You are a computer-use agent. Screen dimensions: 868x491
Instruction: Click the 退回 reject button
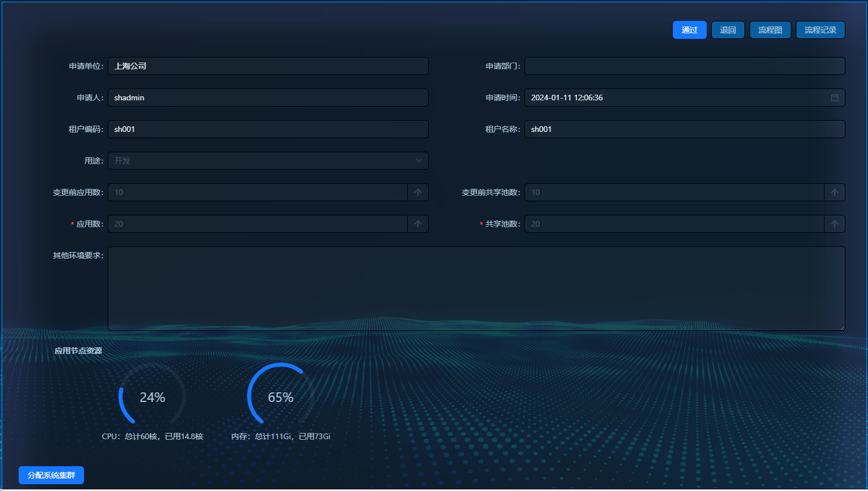click(728, 30)
